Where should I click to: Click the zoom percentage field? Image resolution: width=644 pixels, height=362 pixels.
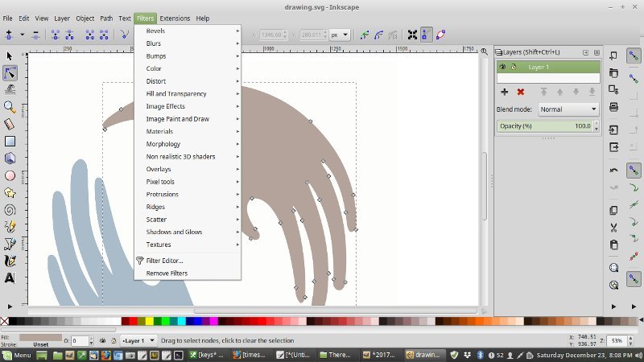[617, 340]
